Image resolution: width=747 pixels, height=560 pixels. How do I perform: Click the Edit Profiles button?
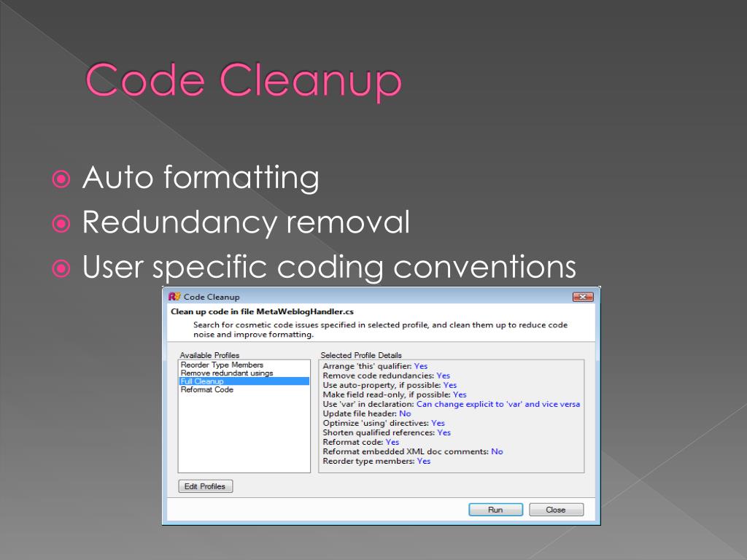[205, 486]
